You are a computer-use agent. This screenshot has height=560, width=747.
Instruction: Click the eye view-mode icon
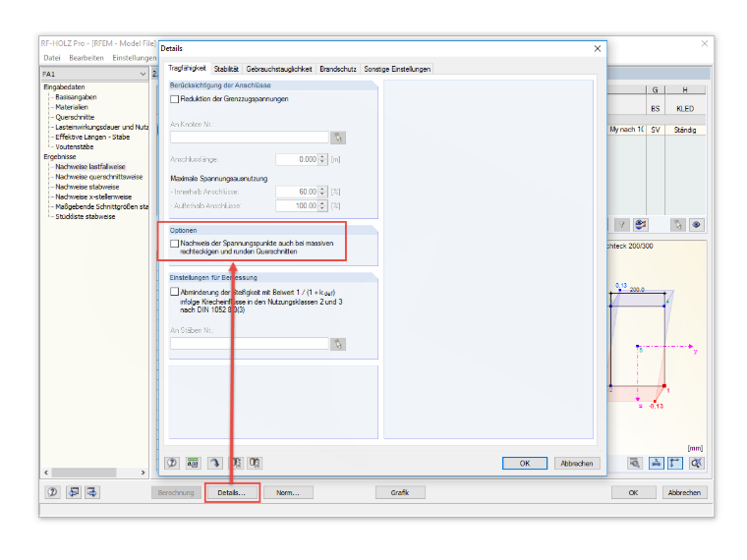click(697, 225)
